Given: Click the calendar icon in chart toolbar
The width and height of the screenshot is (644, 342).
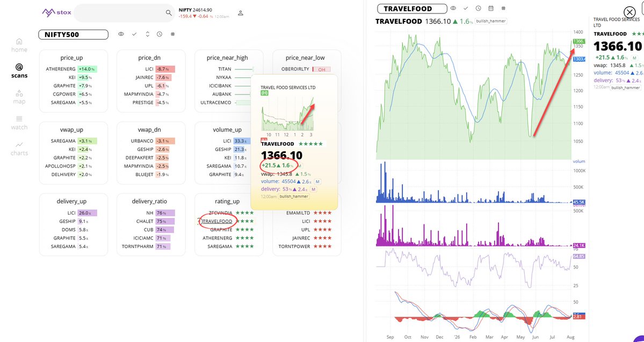Looking at the screenshot, I should pos(491,8).
